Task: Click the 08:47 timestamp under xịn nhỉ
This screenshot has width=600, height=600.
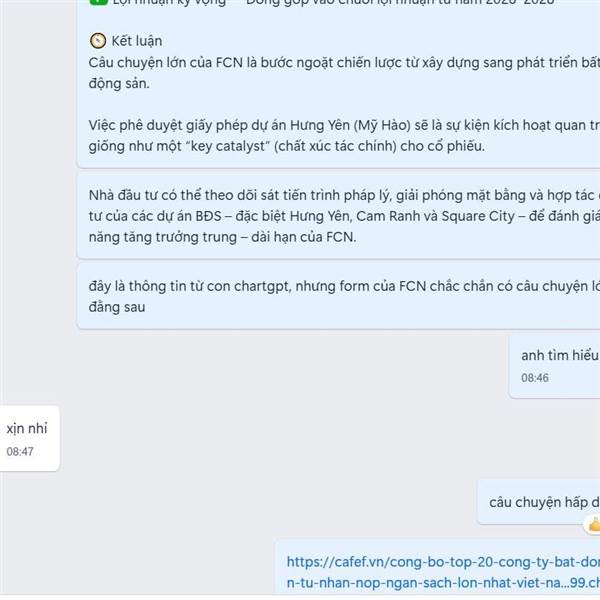Action: 20,452
